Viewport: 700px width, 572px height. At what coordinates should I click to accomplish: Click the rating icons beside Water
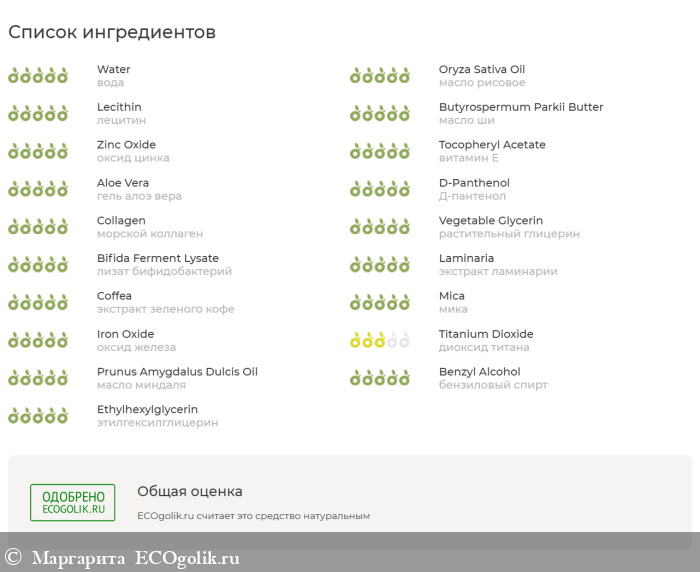click(x=38, y=76)
